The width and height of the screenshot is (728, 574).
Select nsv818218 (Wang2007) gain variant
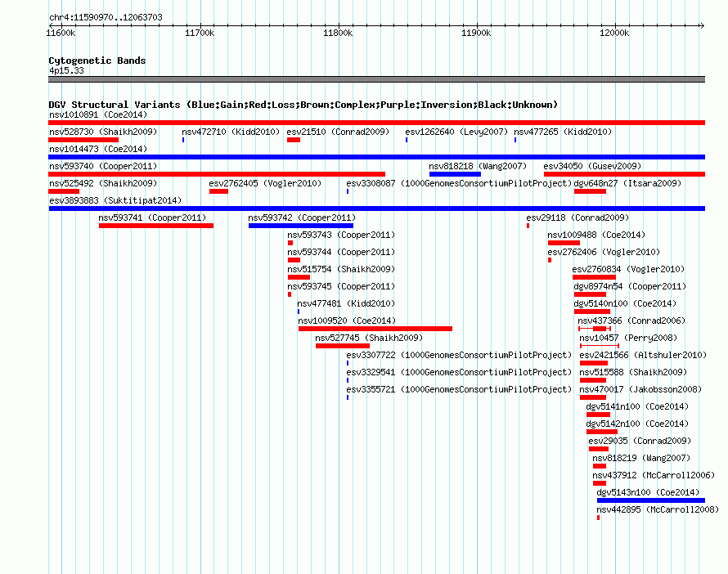coord(455,174)
